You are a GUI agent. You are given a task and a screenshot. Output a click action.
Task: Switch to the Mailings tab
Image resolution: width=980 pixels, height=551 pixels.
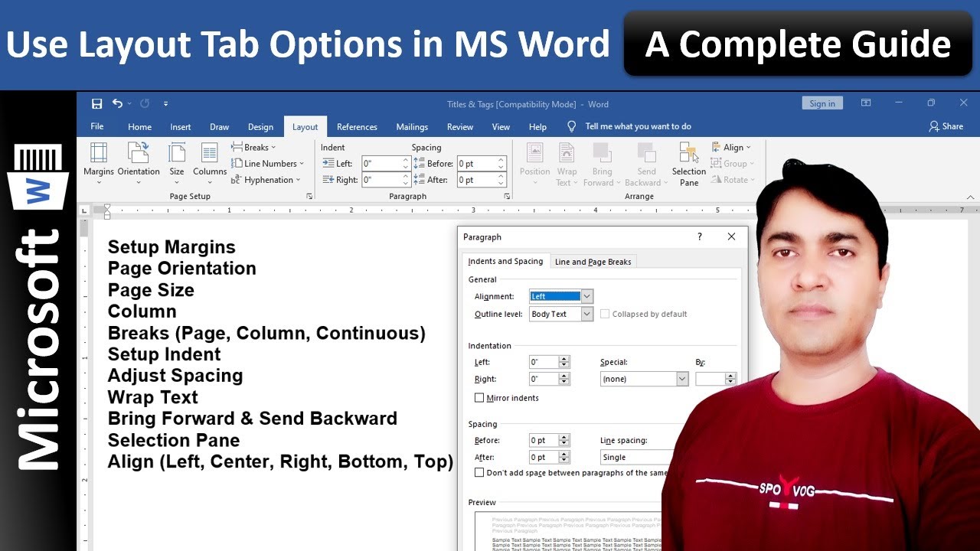(x=412, y=127)
